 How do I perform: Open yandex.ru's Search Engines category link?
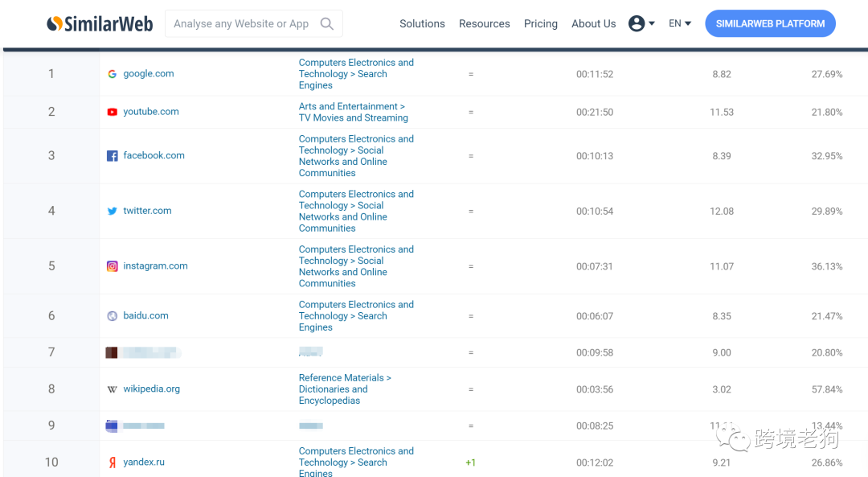tap(356, 462)
